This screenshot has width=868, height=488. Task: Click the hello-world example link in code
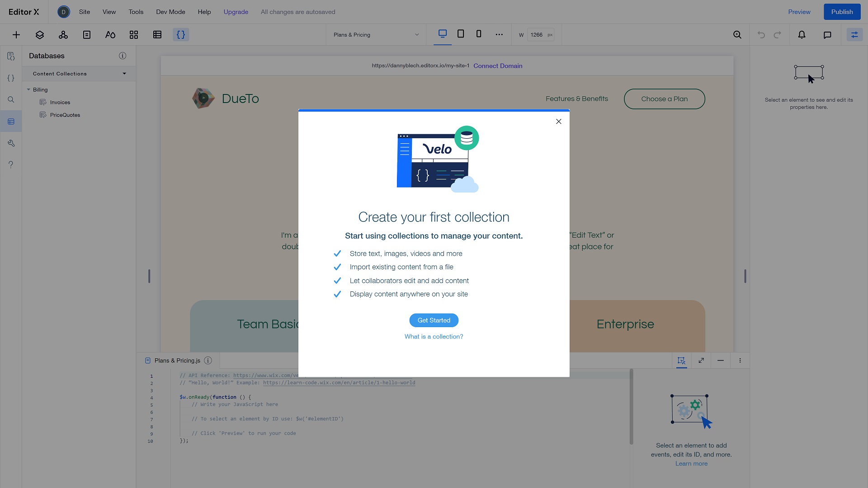click(339, 383)
